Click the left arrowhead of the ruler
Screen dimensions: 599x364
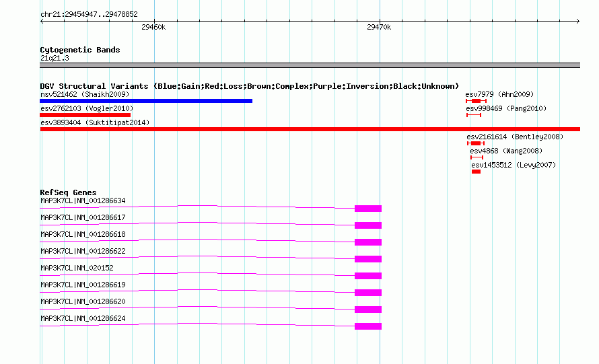click(42, 21)
